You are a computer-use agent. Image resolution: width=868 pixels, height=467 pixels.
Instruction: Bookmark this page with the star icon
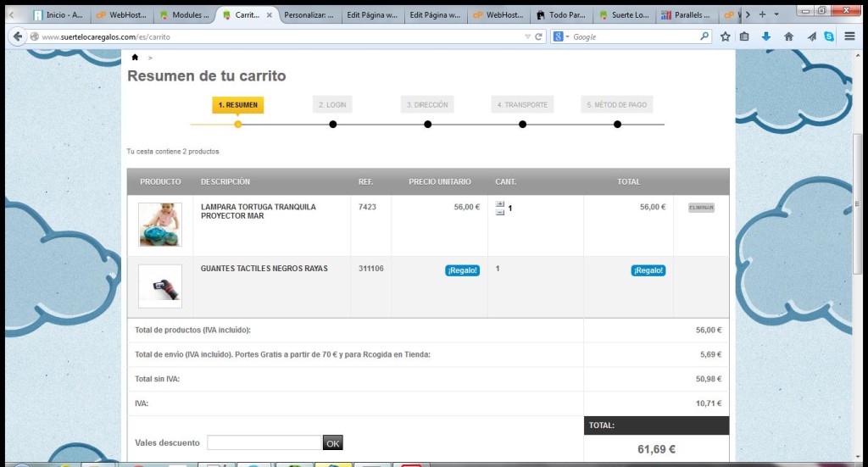click(726, 36)
